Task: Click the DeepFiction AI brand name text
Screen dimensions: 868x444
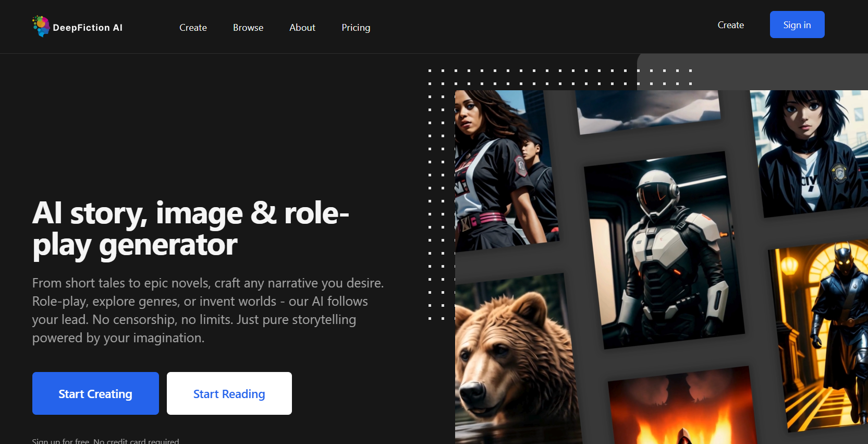Action: click(88, 28)
